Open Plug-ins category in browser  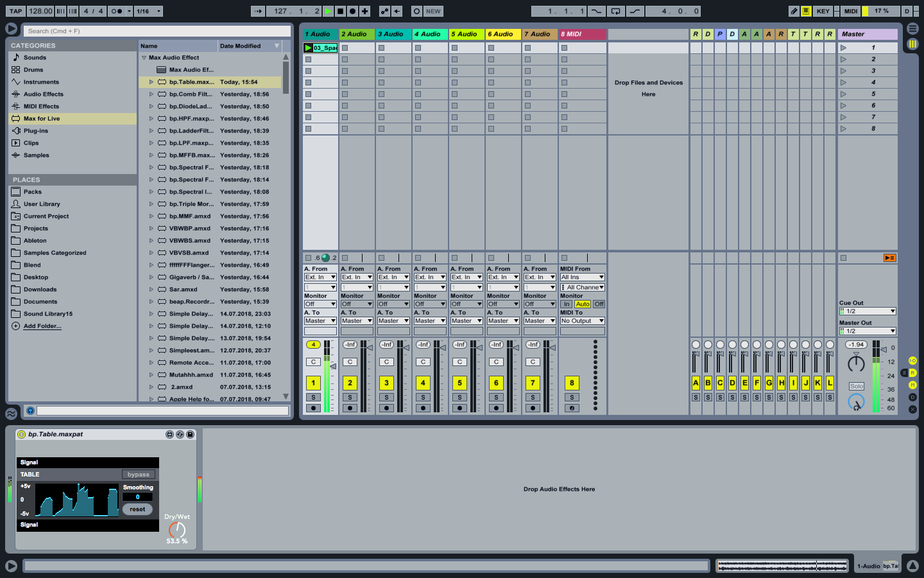[x=36, y=131]
